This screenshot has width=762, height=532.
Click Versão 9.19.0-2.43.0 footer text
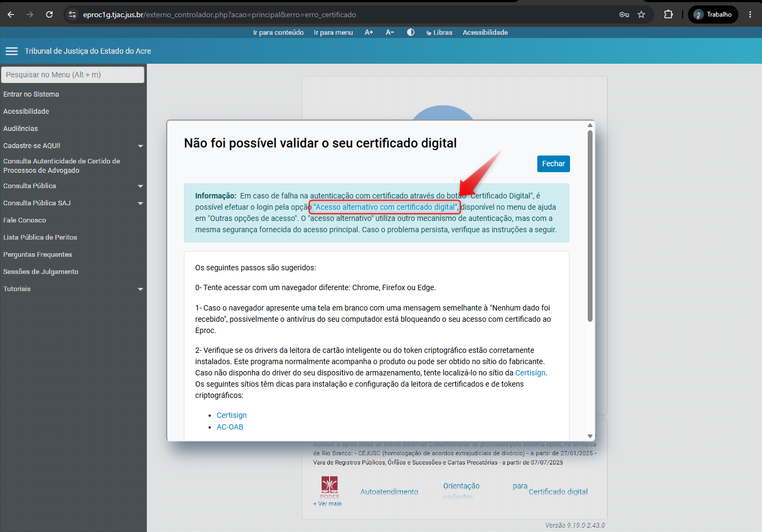[x=575, y=525]
